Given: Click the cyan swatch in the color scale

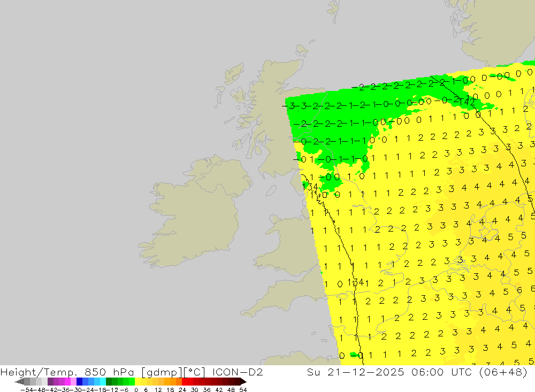Looking at the screenshot, I should pos(103,382).
